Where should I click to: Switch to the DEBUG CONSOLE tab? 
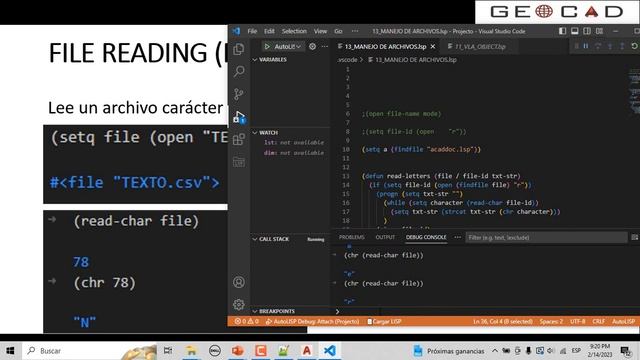[x=426, y=237]
